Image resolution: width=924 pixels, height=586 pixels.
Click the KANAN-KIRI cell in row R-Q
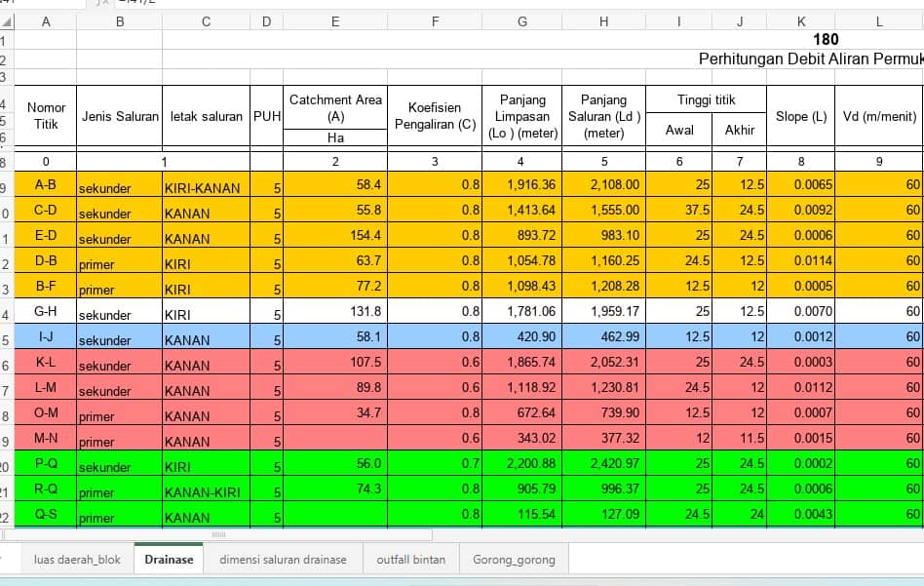click(206, 490)
